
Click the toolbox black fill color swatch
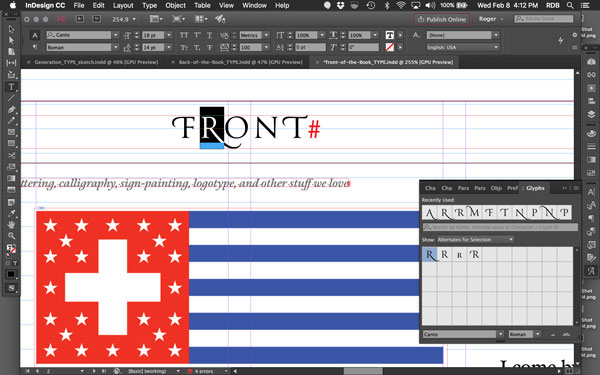click(x=11, y=274)
